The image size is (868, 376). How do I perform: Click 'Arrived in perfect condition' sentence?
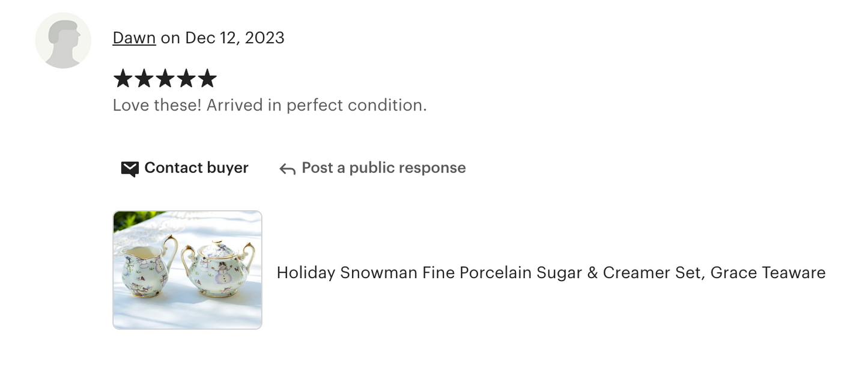pyautogui.click(x=317, y=105)
